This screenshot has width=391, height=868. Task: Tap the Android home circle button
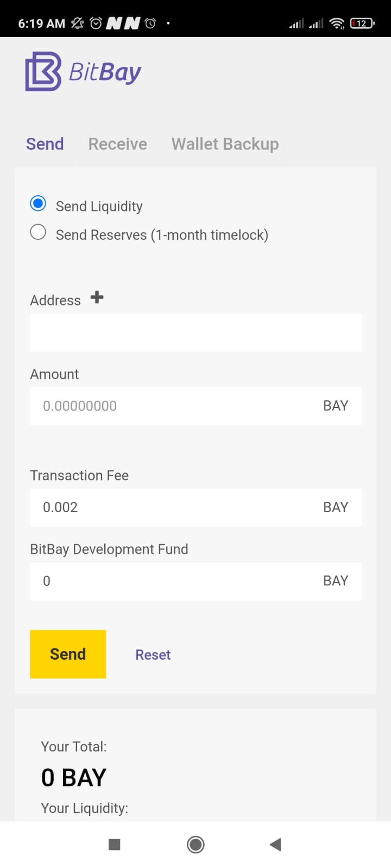tap(195, 844)
